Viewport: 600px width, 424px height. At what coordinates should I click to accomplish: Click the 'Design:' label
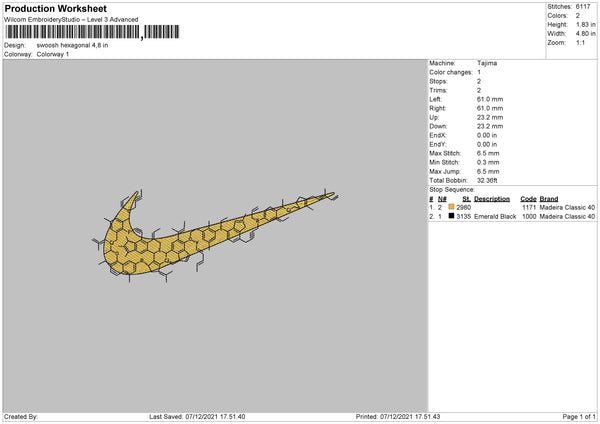15,45
